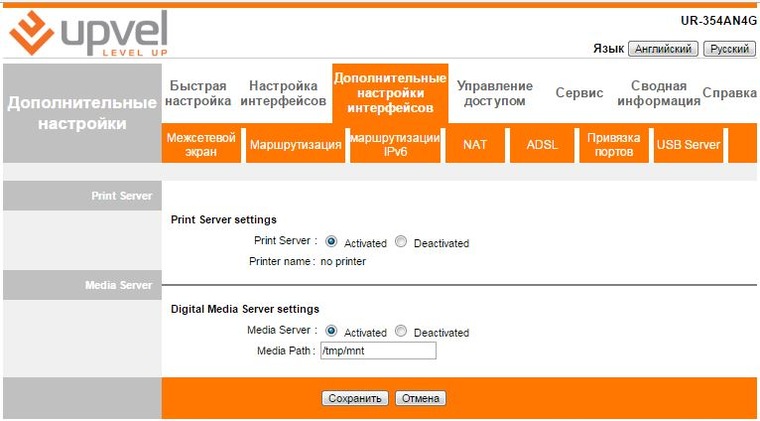760x421 pixels.
Task: Open the ADSL subtab
Action: coord(542,145)
